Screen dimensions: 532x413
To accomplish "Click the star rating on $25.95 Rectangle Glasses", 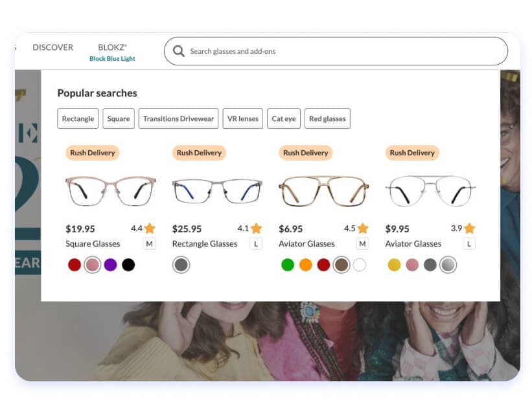I will tap(256, 229).
